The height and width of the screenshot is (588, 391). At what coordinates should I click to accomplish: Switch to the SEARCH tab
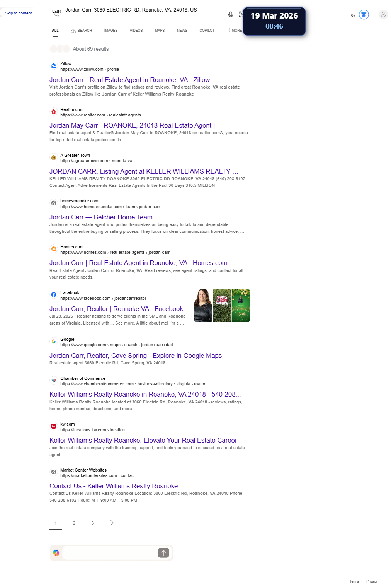82,31
